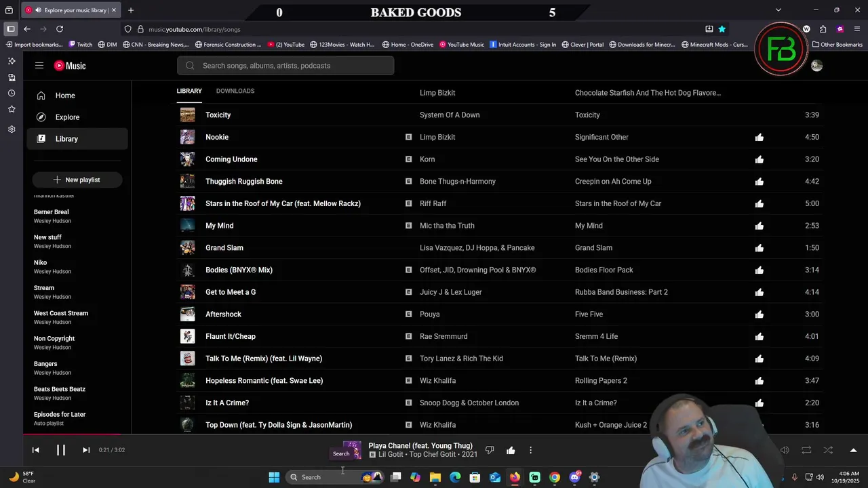Screen dimensions: 868x488
Task: Click the Windows Start button
Action: click(x=274, y=477)
